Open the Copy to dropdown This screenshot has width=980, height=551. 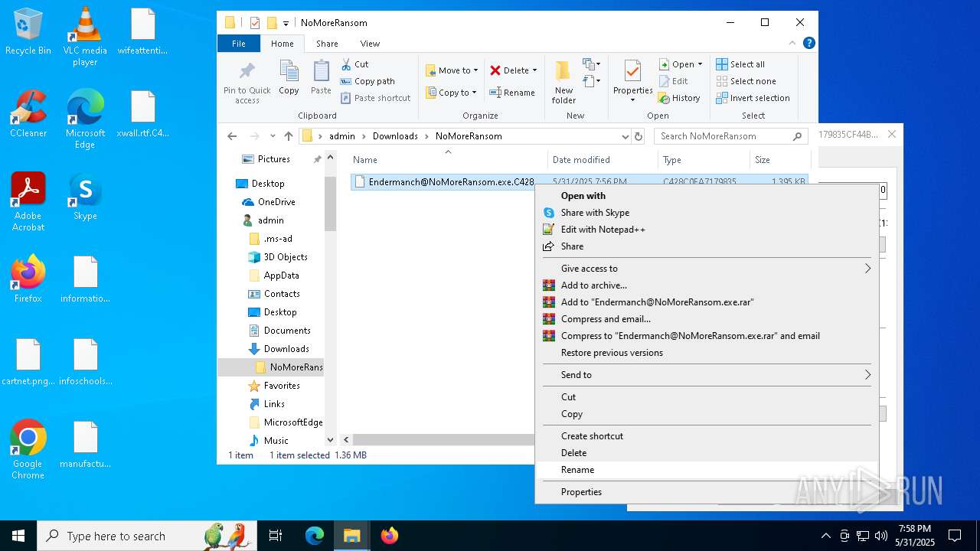coord(452,93)
